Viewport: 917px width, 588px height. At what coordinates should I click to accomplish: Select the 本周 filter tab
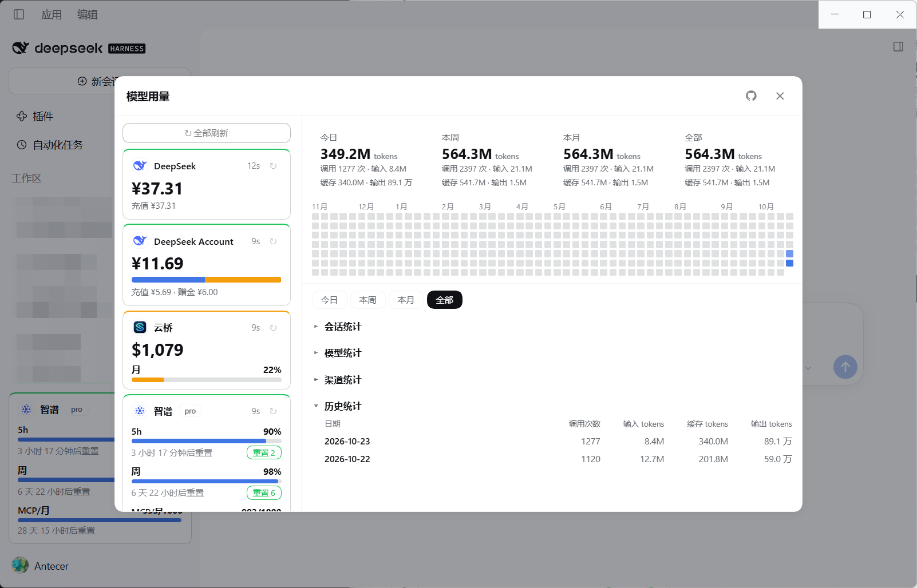click(367, 300)
